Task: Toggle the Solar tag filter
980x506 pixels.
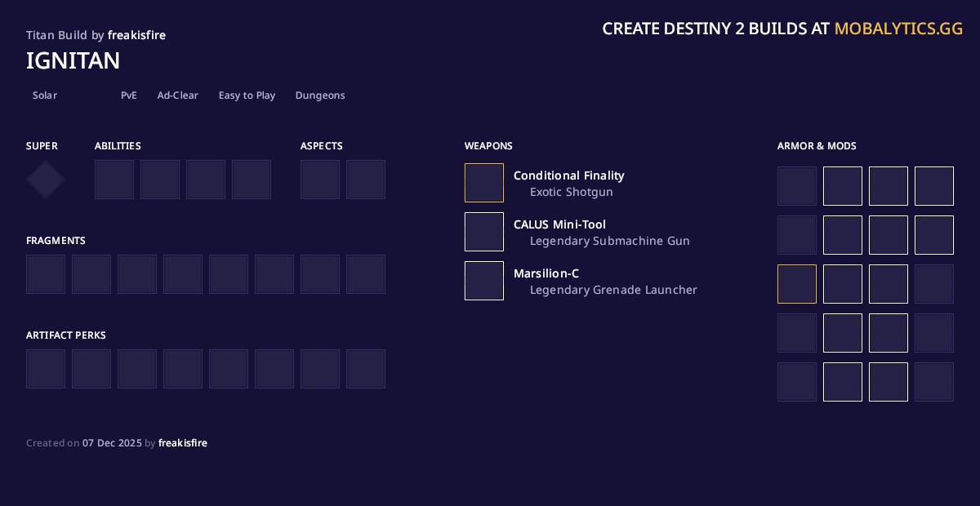Action: point(44,95)
